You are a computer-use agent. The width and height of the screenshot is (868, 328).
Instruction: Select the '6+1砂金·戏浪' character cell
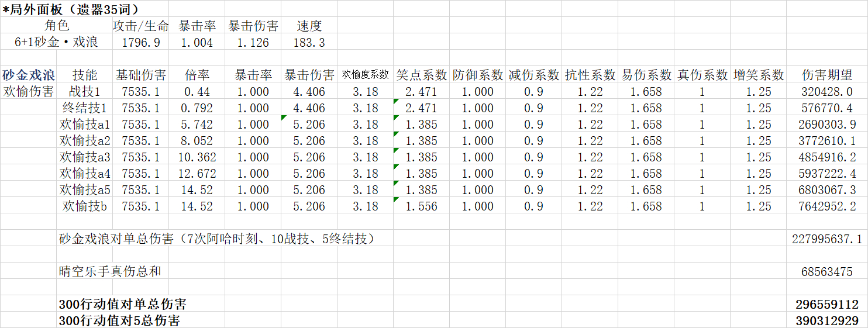tap(57, 42)
